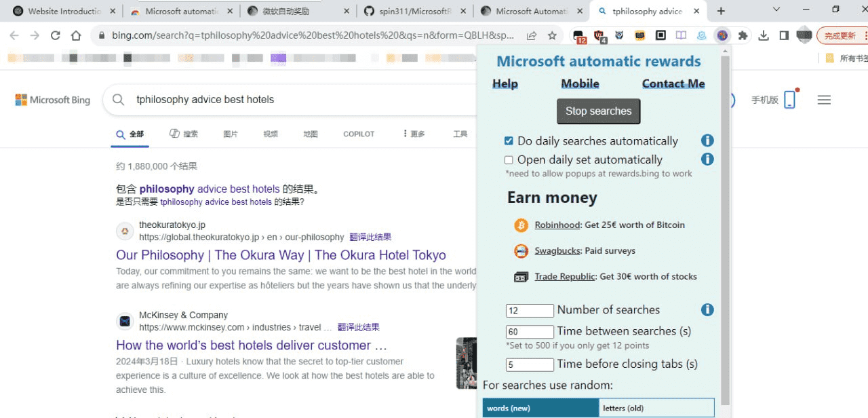Viewport: 868px width, 418px height.
Task: Click the extension popup vertical scrollbar
Action: [x=725, y=231]
